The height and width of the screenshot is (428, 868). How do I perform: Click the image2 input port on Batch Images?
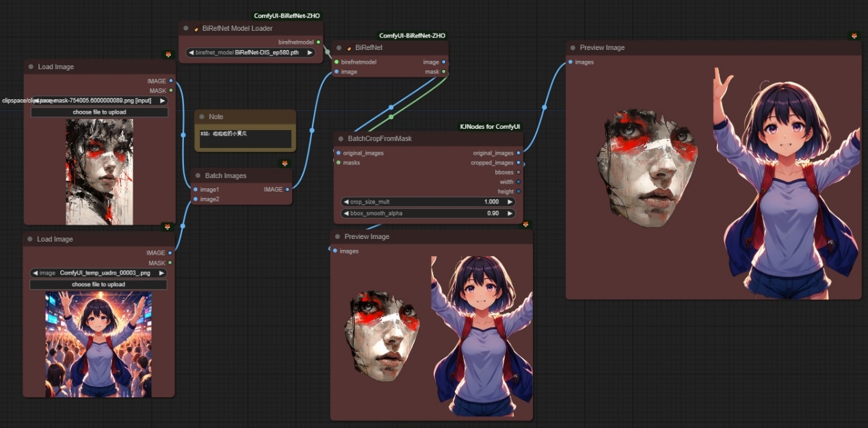(x=196, y=199)
